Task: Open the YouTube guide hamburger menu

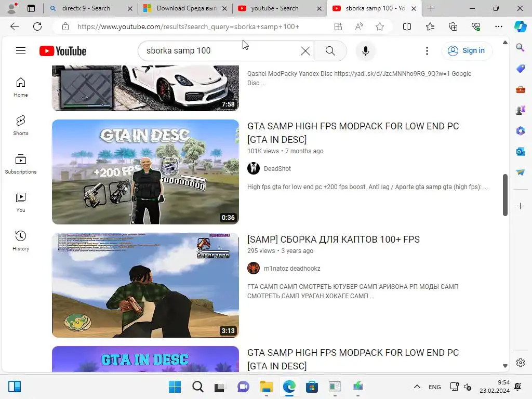Action: [21, 51]
